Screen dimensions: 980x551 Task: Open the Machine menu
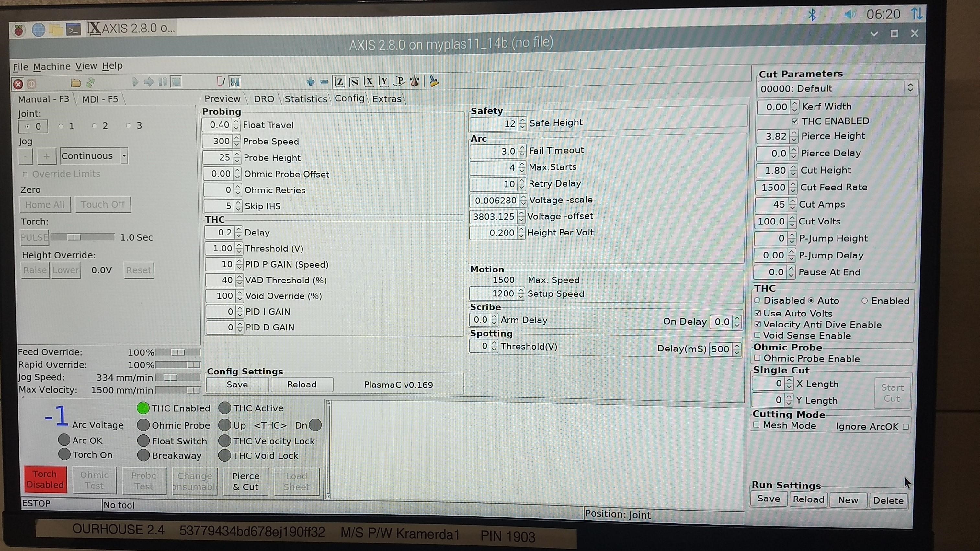pos(52,67)
